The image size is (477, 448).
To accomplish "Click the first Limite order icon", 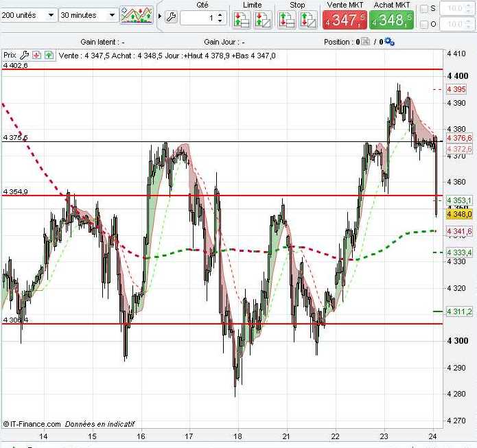I will click(242, 20).
